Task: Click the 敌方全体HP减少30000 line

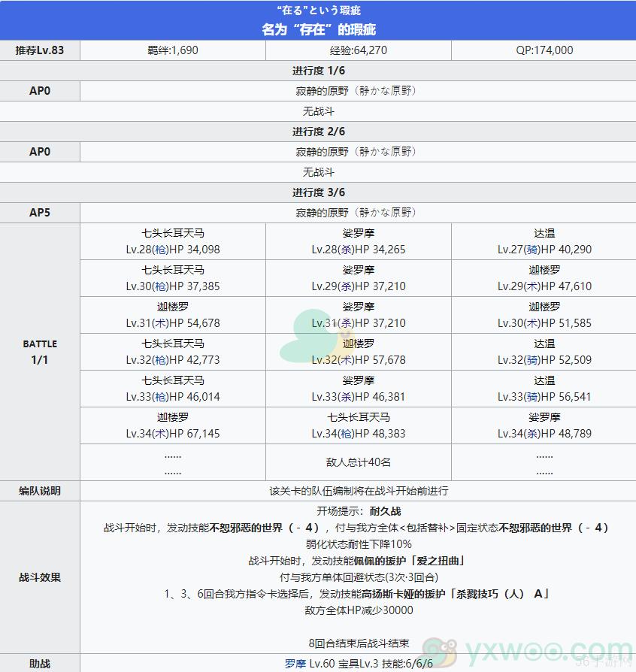Action: 359,610
